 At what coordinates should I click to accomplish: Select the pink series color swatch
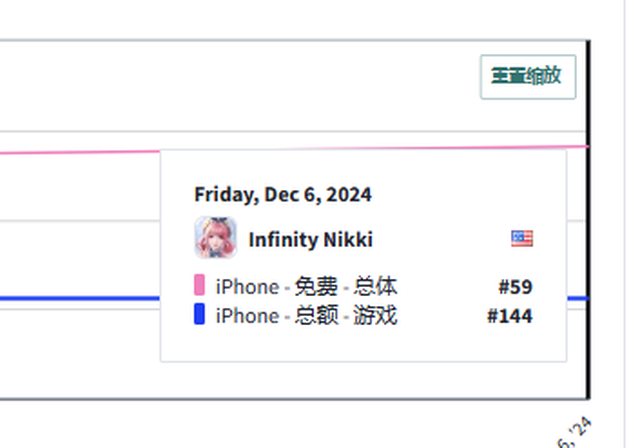pyautogui.click(x=199, y=286)
